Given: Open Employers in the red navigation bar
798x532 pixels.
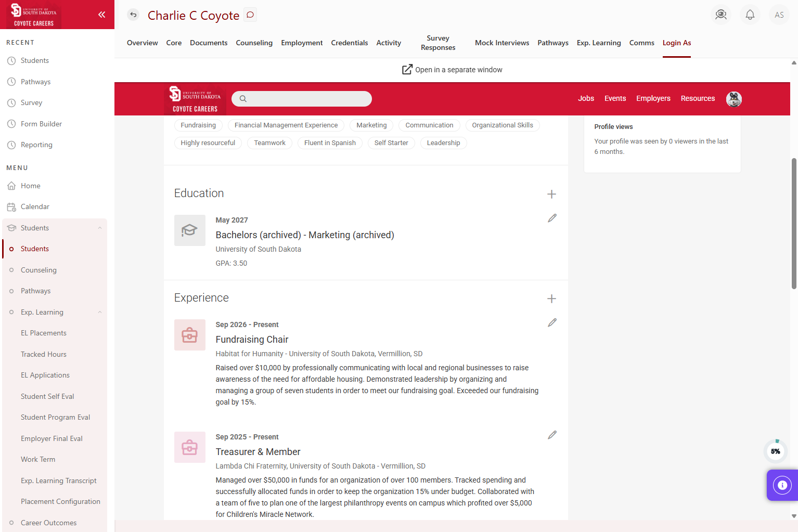Looking at the screenshot, I should coord(653,98).
